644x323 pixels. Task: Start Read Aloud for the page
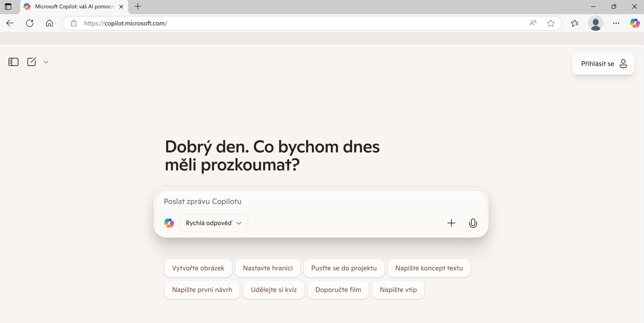[x=533, y=23]
